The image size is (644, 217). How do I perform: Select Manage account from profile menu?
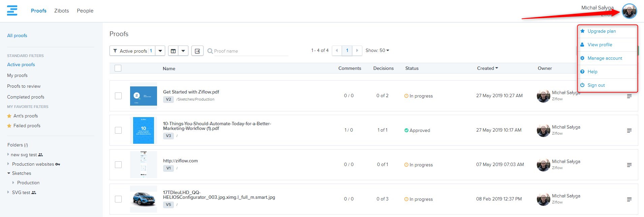(605, 58)
